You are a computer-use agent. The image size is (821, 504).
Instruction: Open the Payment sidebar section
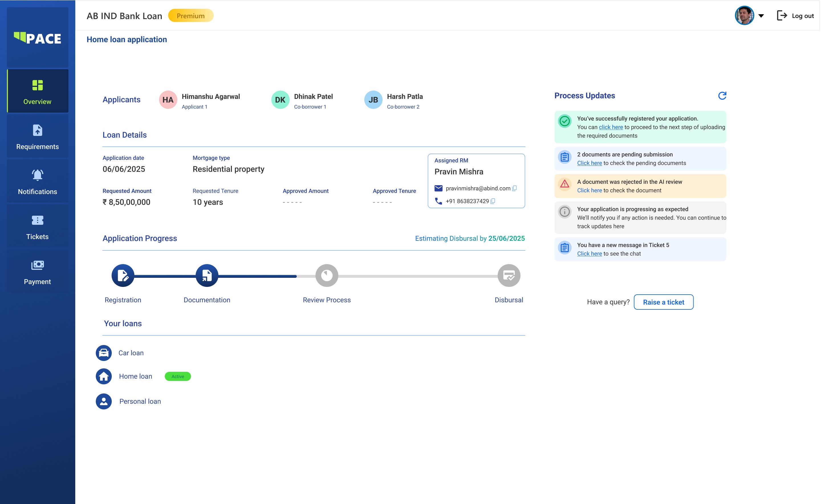[x=37, y=271]
